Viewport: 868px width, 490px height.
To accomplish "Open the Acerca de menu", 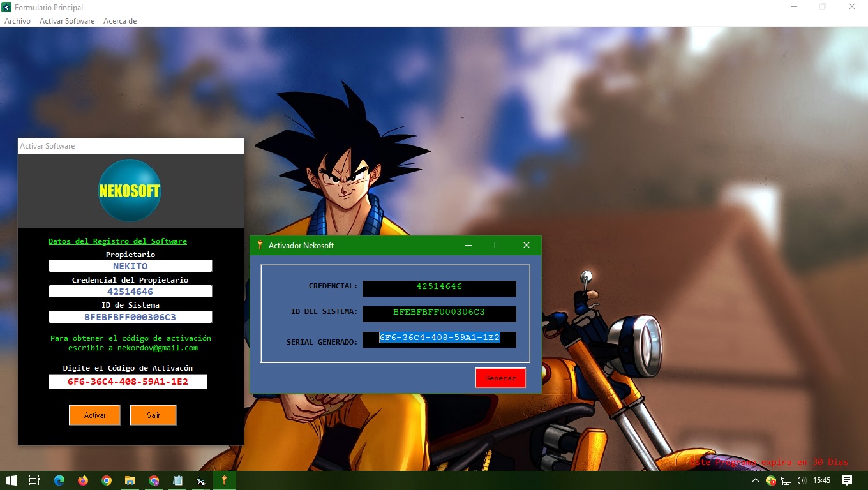I will click(x=120, y=21).
